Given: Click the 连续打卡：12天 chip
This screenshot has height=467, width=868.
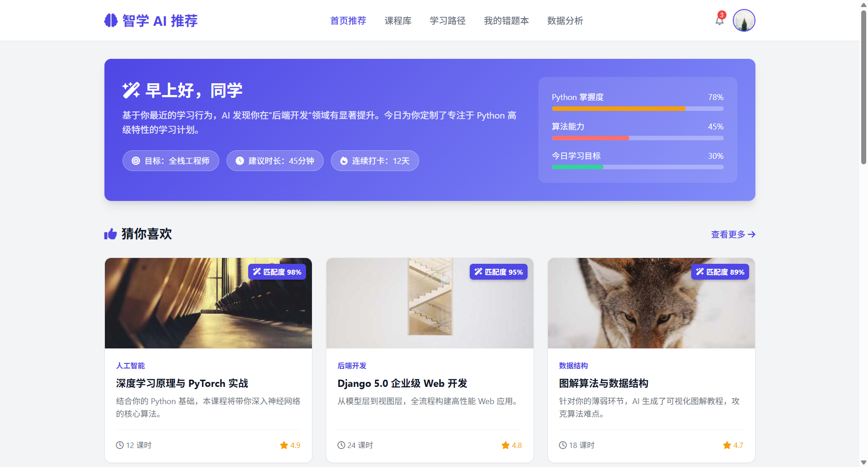Looking at the screenshot, I should click(375, 161).
